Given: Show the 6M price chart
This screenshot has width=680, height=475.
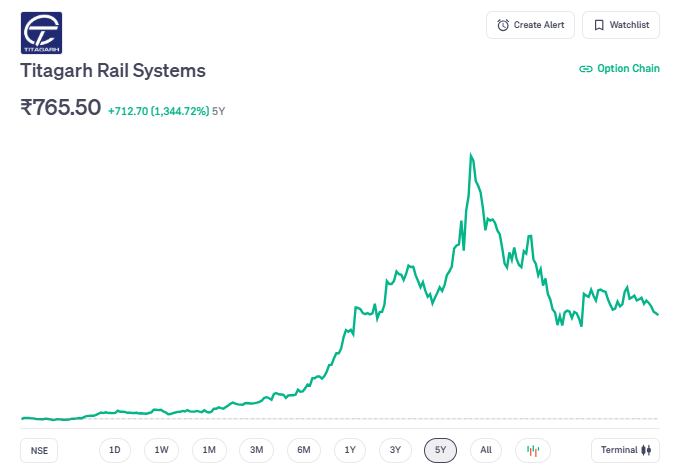Looking at the screenshot, I should point(303,450).
